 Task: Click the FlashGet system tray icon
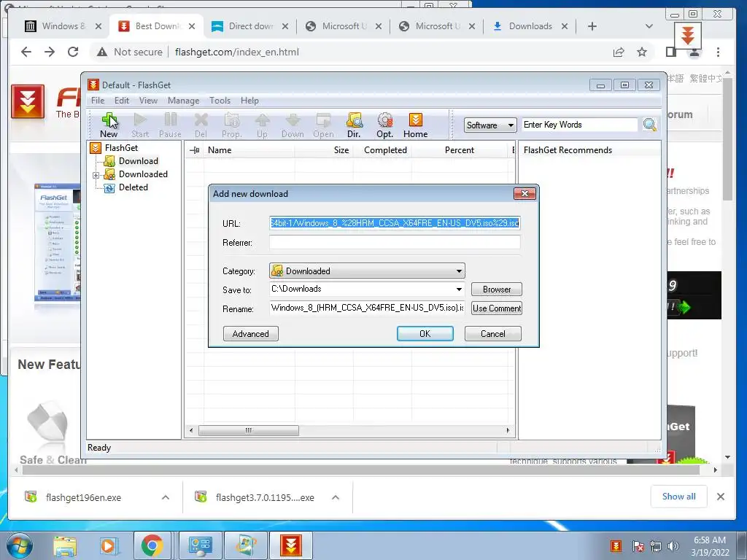click(616, 545)
